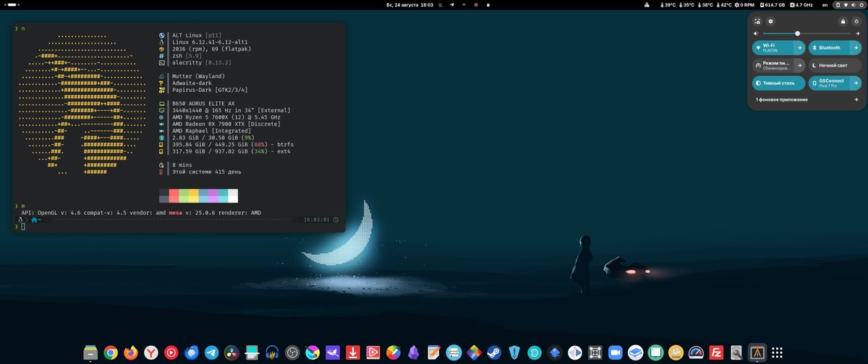
Task: Select 'B650 AORUS ELITE AX' terminal line
Action: click(x=203, y=103)
